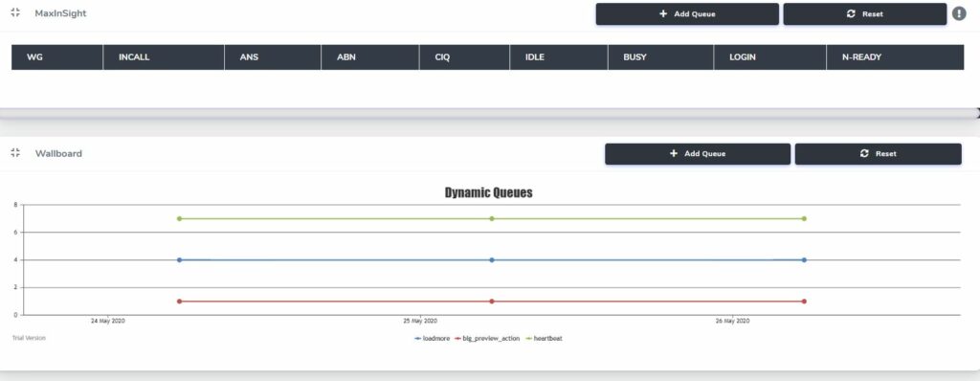Click the alert icon beside MaxInSight Reset
The height and width of the screenshot is (381, 980).
pos(959,13)
